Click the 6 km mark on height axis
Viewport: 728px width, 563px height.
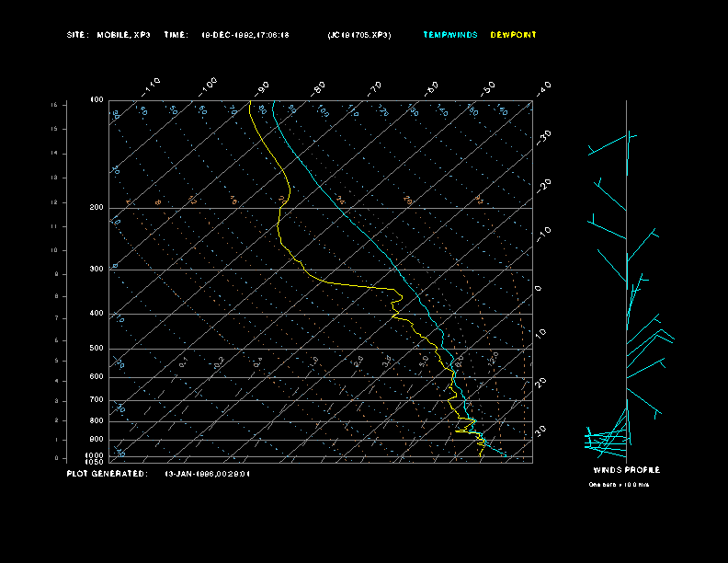57,340
